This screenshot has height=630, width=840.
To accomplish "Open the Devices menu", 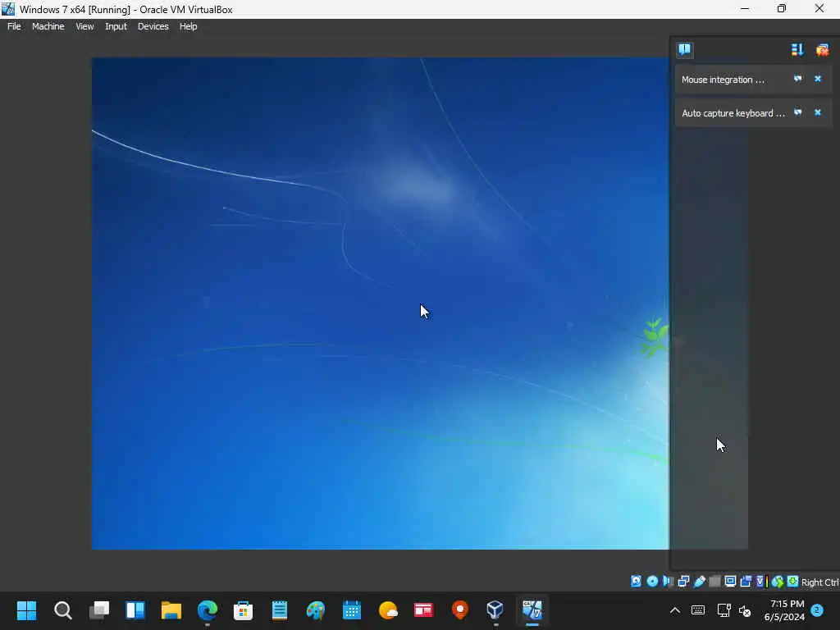I will click(x=153, y=26).
